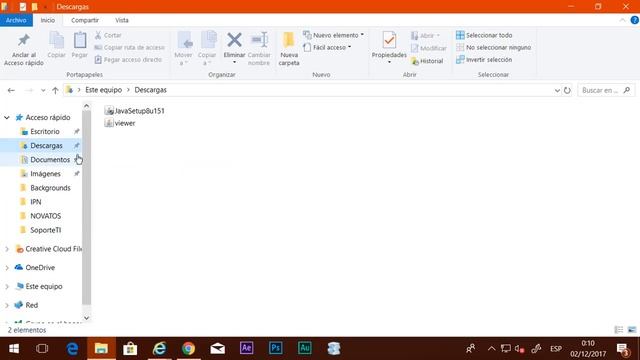
Task: Open the NOVATOS folder in sidebar
Action: pyautogui.click(x=45, y=216)
